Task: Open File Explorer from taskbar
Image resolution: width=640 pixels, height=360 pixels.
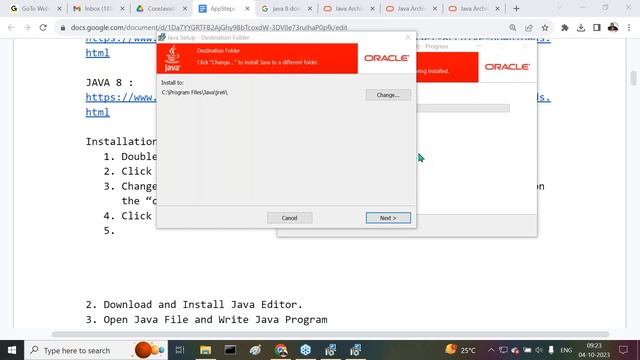Action: pos(205,350)
